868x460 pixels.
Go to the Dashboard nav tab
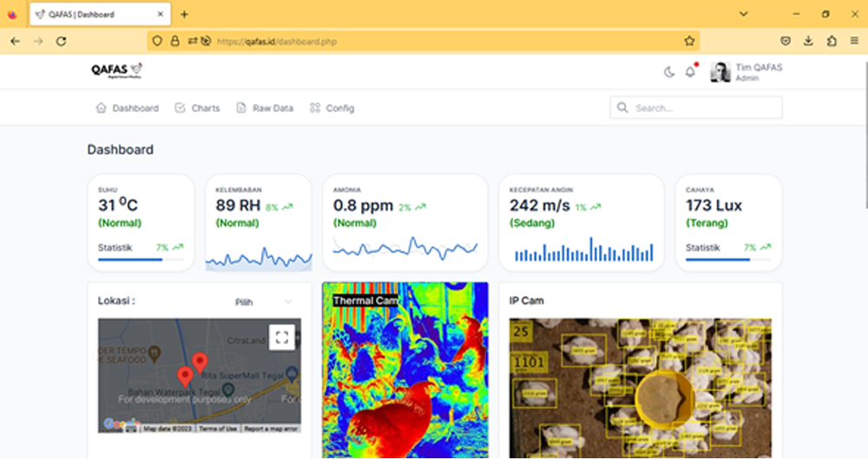pos(127,108)
